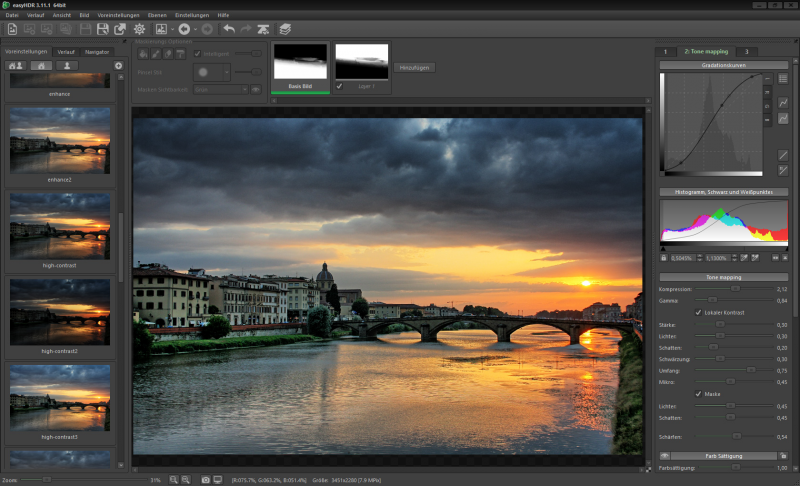Toggle the Maske checkbox
Screen dimensions: 800x486
click(698, 393)
